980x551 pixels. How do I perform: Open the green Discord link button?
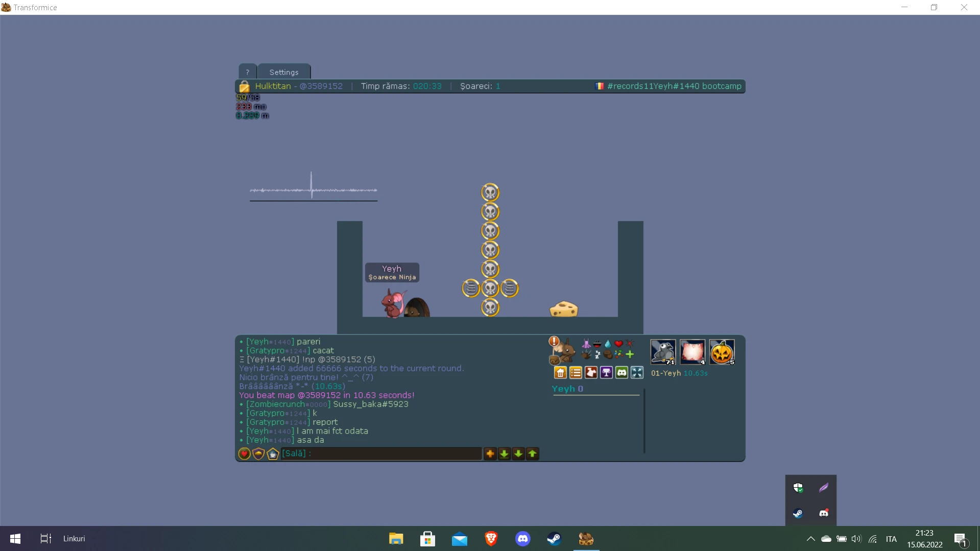point(622,373)
